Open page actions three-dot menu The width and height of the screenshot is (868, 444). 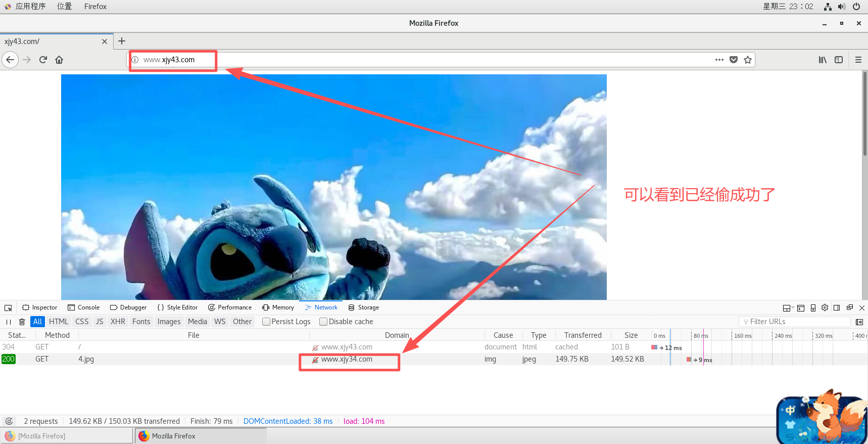[719, 60]
